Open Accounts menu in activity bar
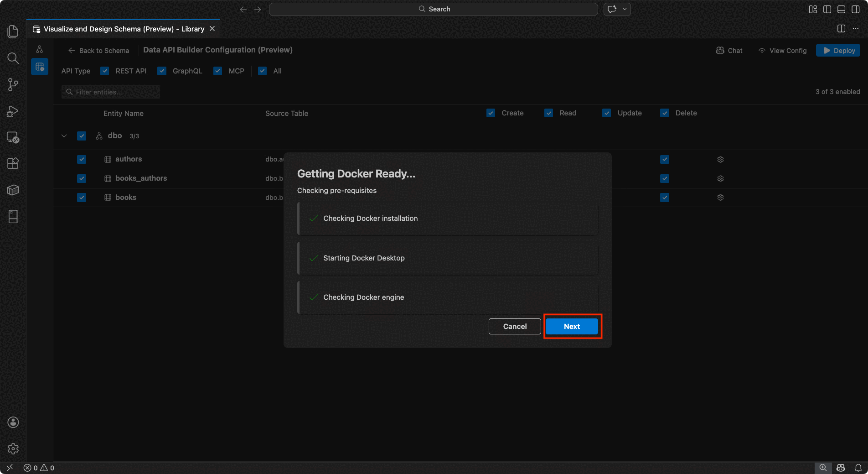Viewport: 868px width, 474px height. tap(13, 422)
